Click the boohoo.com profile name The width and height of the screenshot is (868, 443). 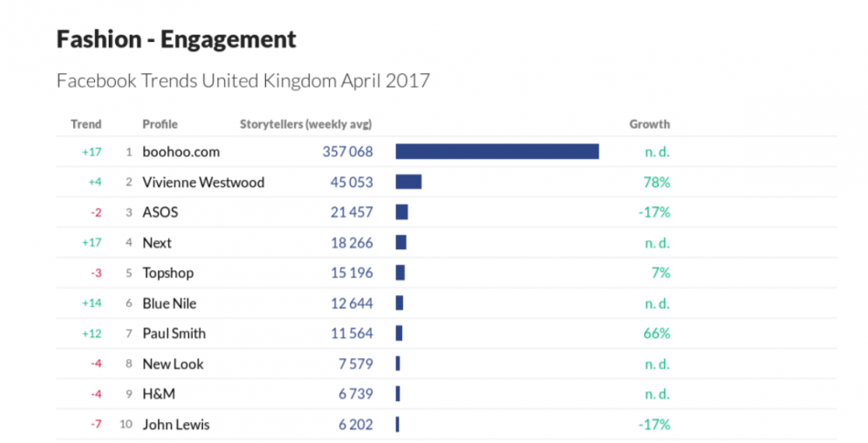click(x=181, y=152)
